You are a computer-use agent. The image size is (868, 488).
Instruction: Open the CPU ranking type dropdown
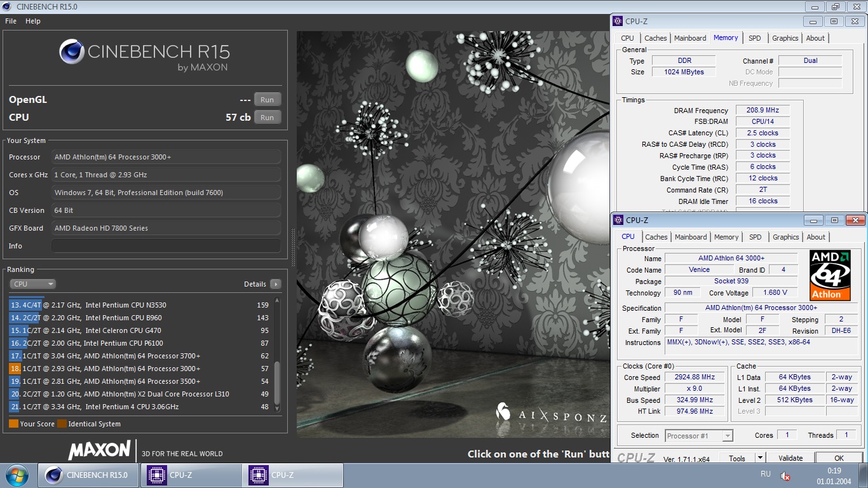point(32,284)
